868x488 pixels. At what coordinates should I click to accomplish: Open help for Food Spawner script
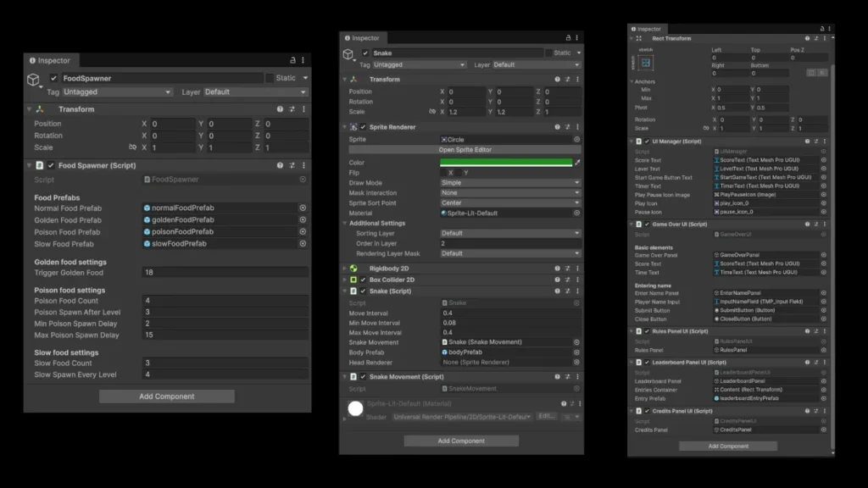coord(280,165)
